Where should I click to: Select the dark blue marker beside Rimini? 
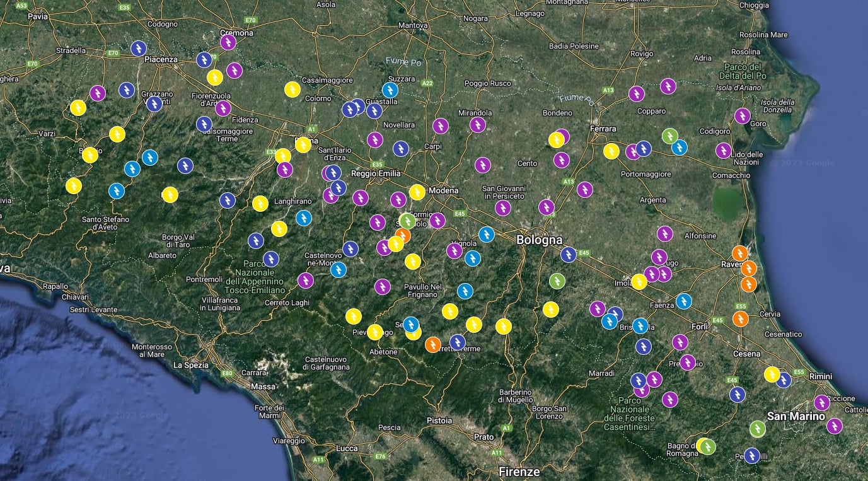(x=784, y=380)
